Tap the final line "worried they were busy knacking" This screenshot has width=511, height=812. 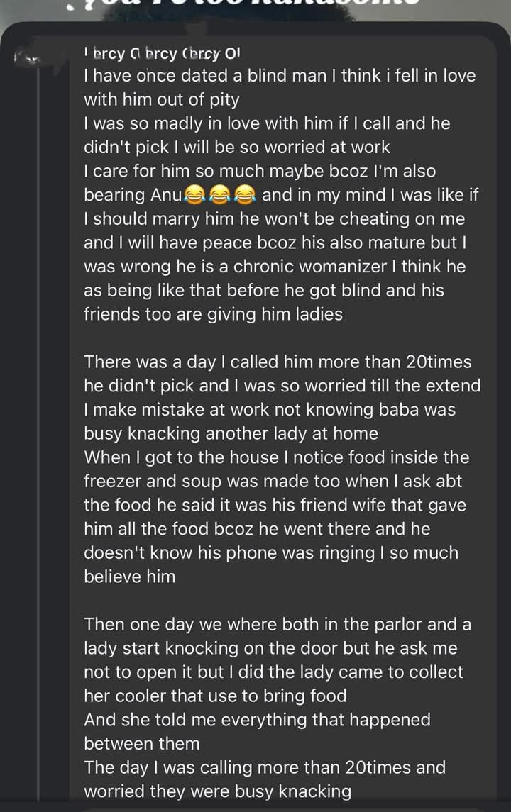point(217,791)
